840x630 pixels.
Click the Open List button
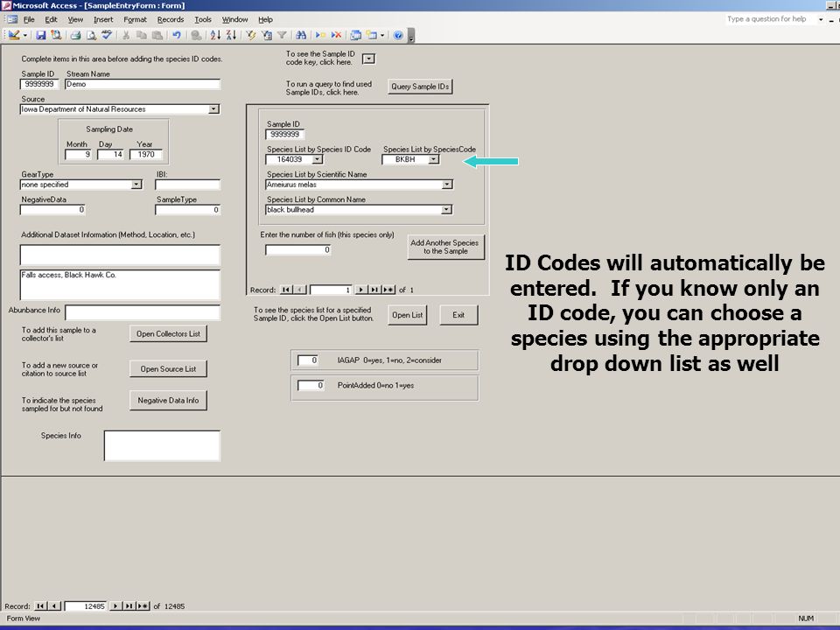tap(407, 315)
